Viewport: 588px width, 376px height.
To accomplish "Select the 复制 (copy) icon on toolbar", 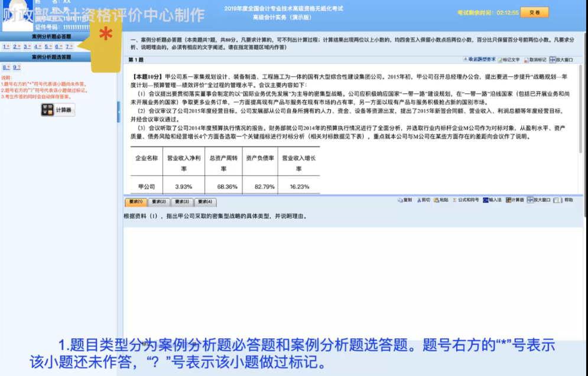I will point(406,200).
